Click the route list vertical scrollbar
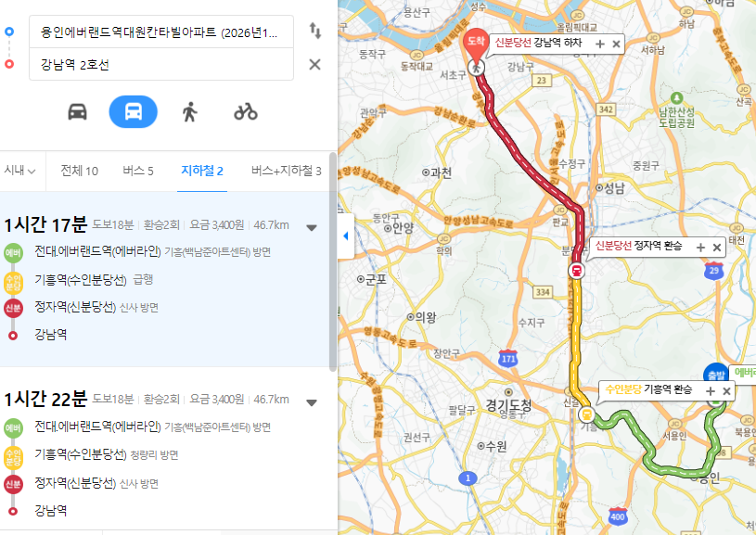Image resolution: width=756 pixels, height=535 pixels. [x=333, y=262]
